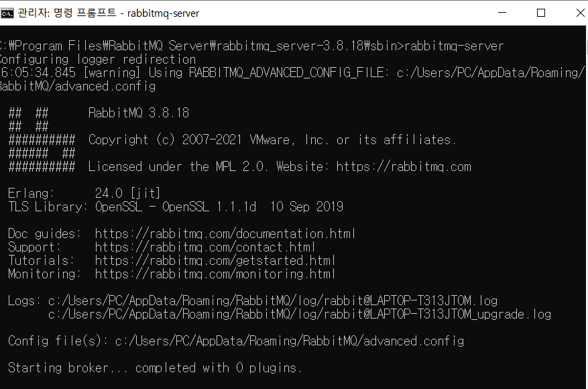Close the rabbitmq-server command prompt window

[x=580, y=13]
